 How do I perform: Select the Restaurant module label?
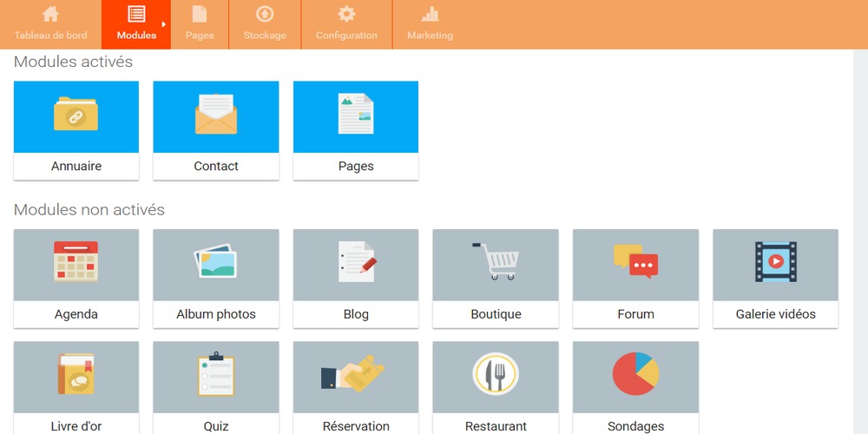click(496, 425)
